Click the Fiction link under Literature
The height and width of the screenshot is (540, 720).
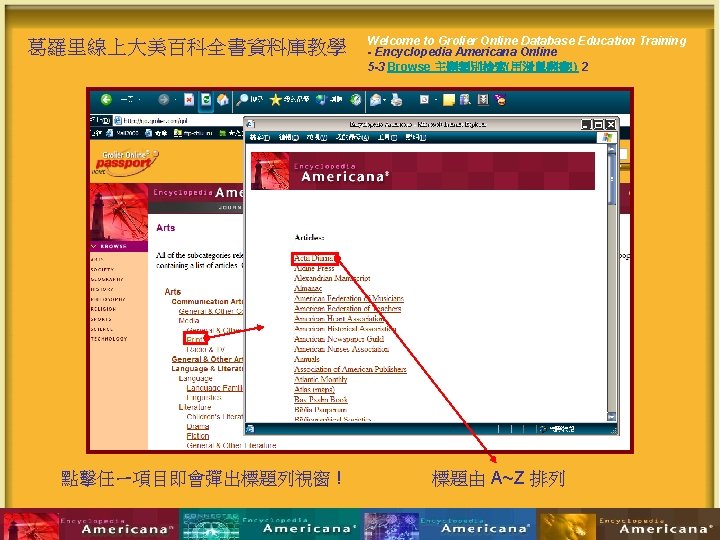click(x=198, y=436)
